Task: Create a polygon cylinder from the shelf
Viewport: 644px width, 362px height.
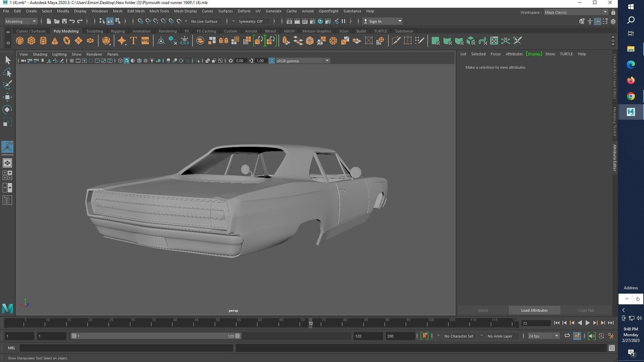Action: coord(43,41)
